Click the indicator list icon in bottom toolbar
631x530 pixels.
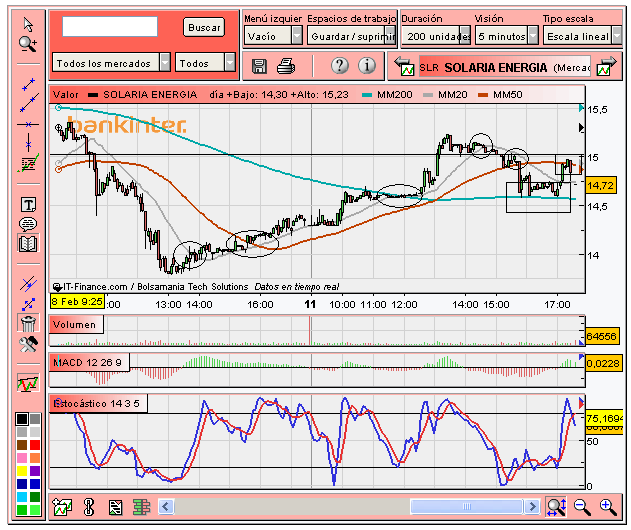click(x=115, y=507)
